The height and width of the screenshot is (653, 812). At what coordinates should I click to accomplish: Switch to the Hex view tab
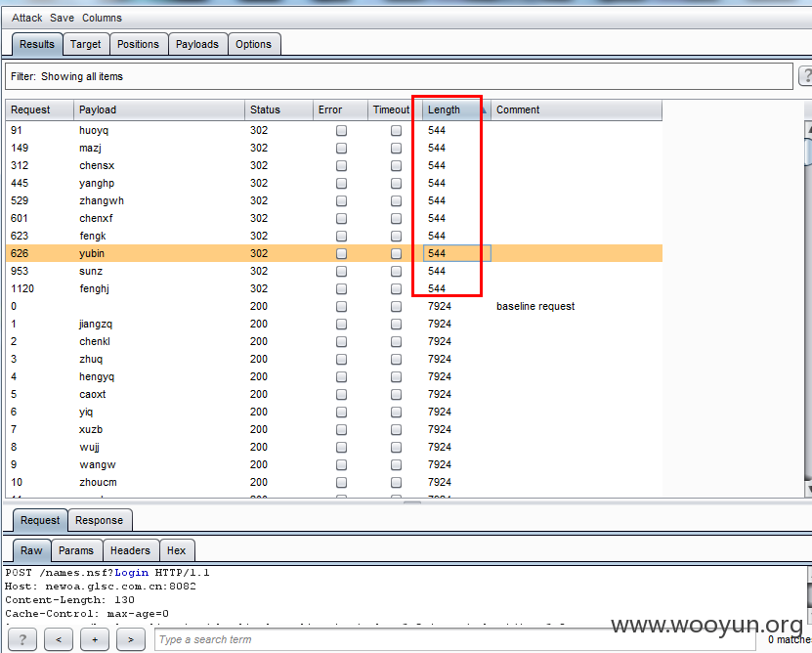(176, 550)
